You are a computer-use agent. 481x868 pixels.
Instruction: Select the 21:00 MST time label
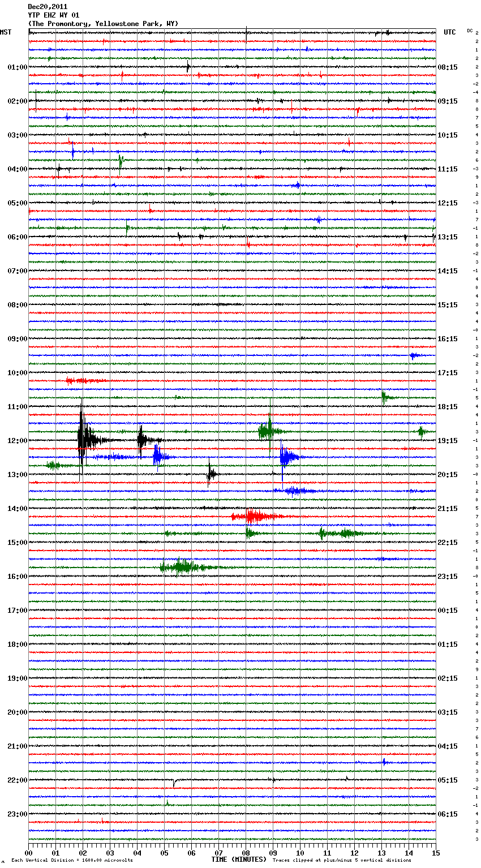[x=18, y=746]
